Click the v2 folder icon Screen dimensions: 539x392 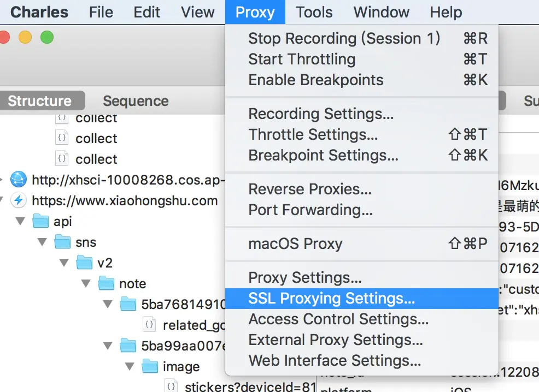point(84,263)
